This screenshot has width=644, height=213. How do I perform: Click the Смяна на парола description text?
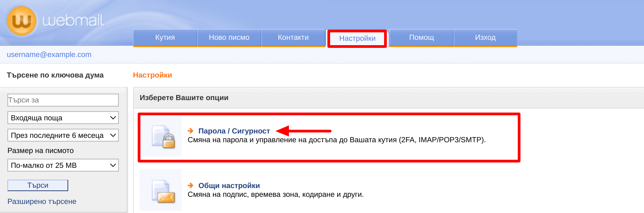tap(337, 140)
